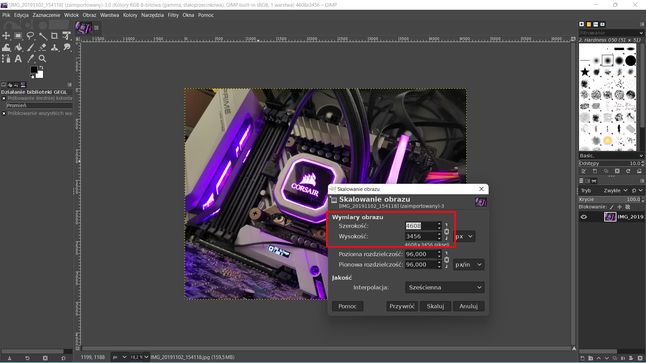
Task: Select the Color Picker tool
Action: point(30,59)
